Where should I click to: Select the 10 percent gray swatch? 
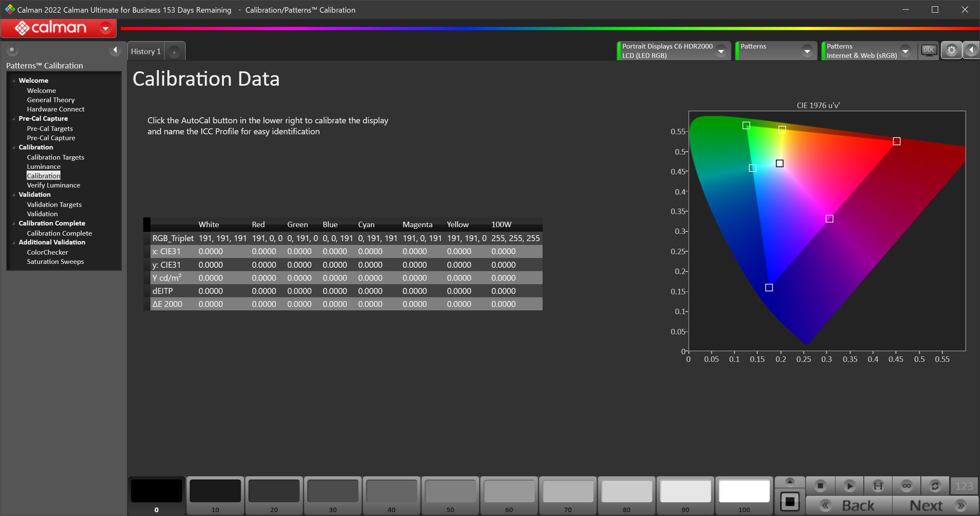click(215, 491)
